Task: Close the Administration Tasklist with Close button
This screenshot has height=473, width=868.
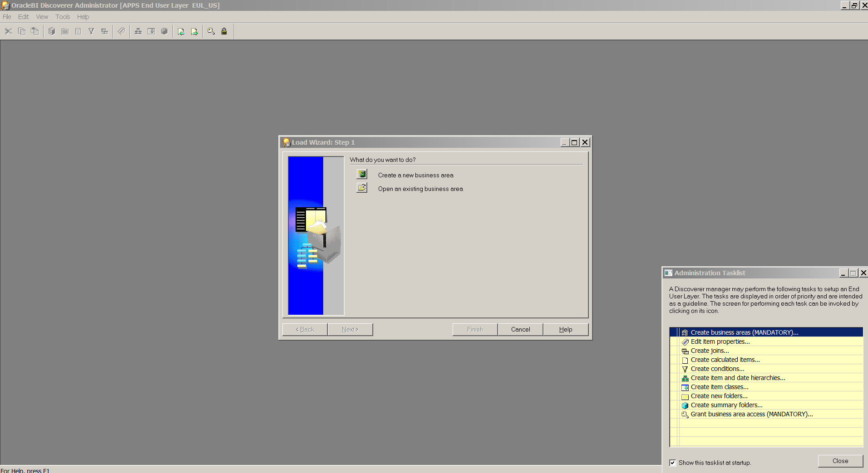Action: 840,461
